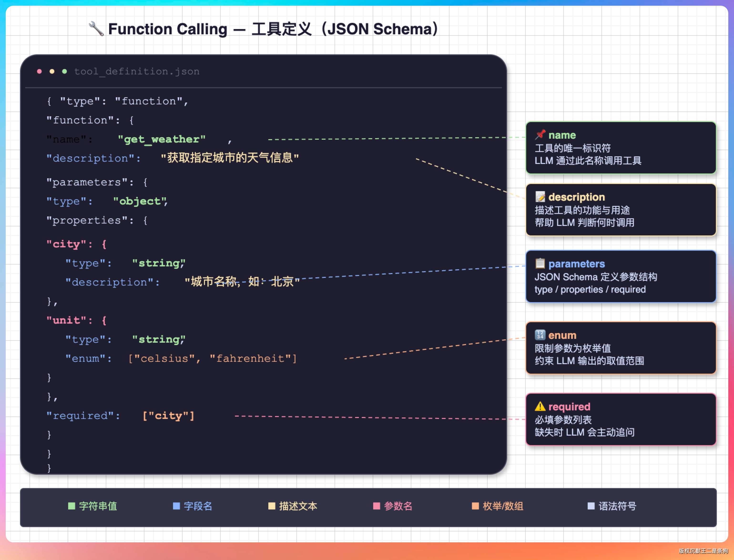
Task: Click the red window dot in code panel
Action: coord(39,71)
